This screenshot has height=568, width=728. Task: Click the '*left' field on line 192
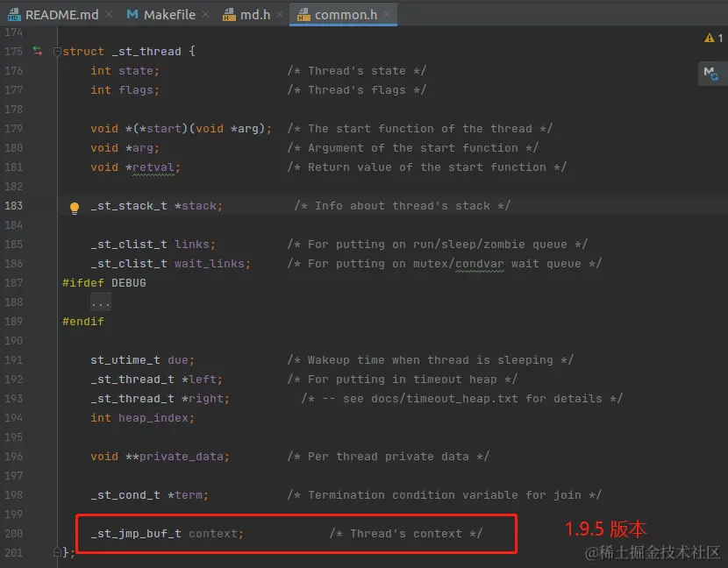pos(199,380)
